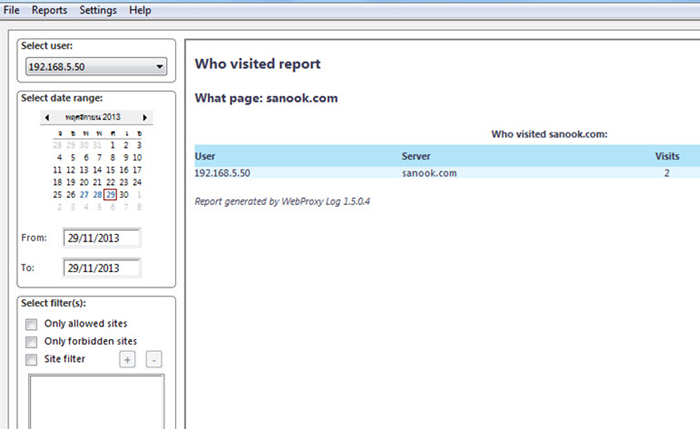The width and height of the screenshot is (700, 429).
Task: Open the Help menu
Action: coord(140,10)
